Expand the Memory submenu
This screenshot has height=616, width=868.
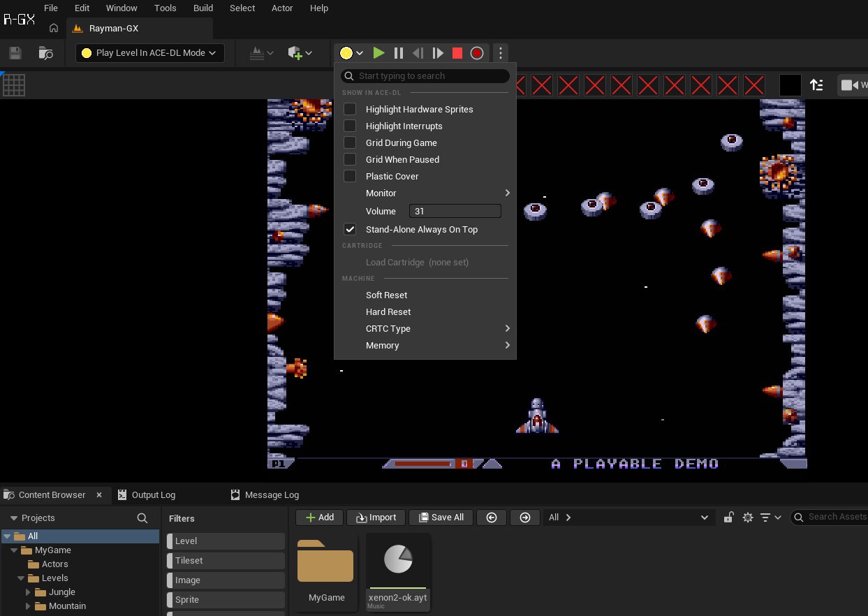click(425, 345)
